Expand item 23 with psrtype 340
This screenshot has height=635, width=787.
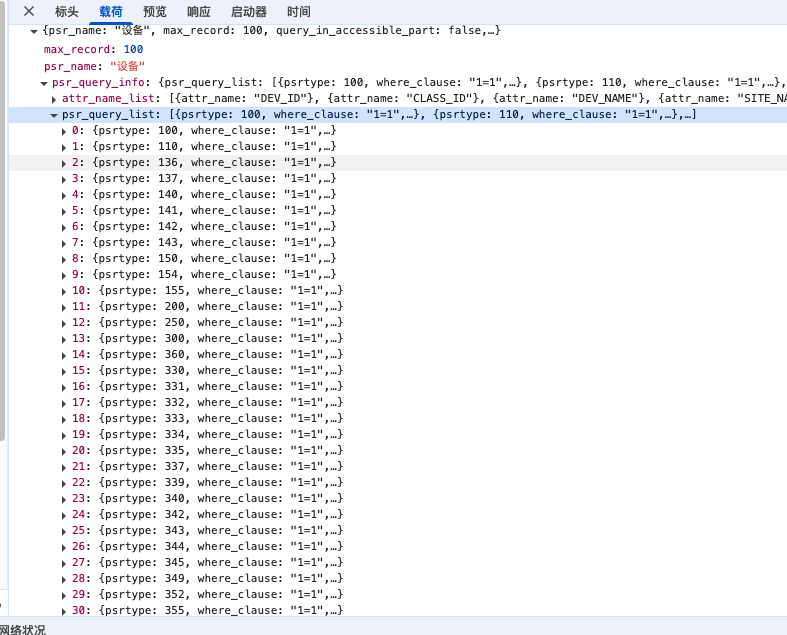64,500
